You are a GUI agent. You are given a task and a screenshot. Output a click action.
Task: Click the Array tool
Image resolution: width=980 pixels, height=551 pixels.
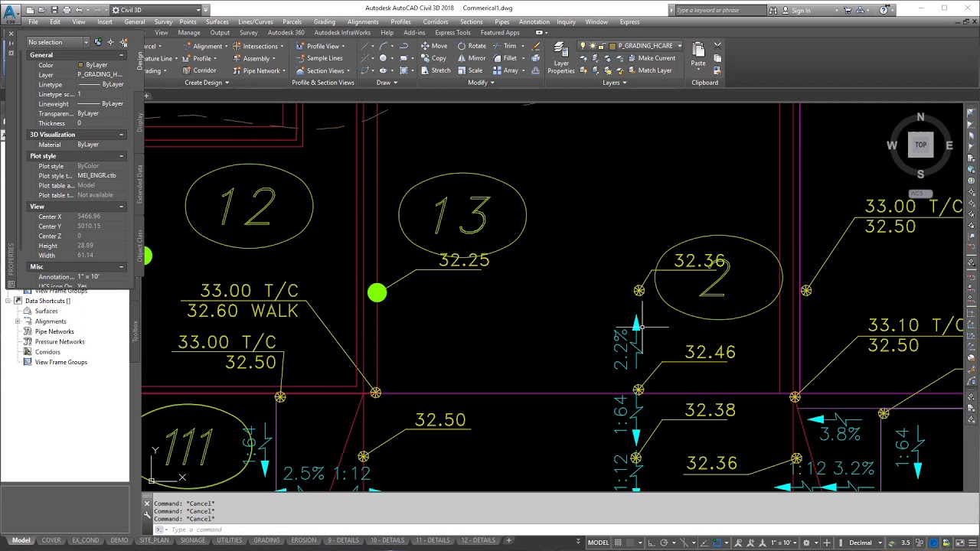coord(506,70)
